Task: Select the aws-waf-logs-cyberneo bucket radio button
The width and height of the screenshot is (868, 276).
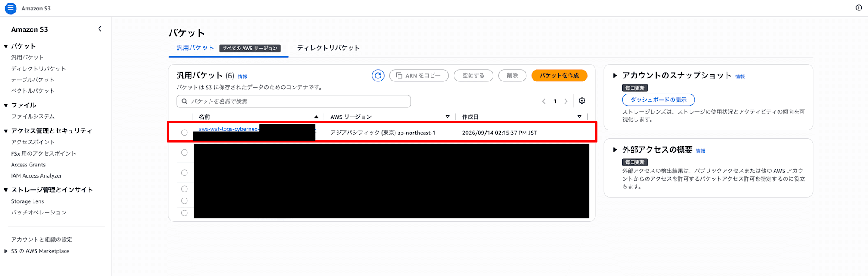Action: pos(184,133)
